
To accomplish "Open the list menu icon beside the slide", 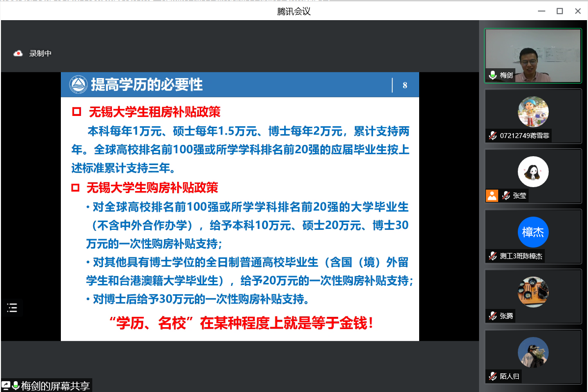I will pos(12,308).
